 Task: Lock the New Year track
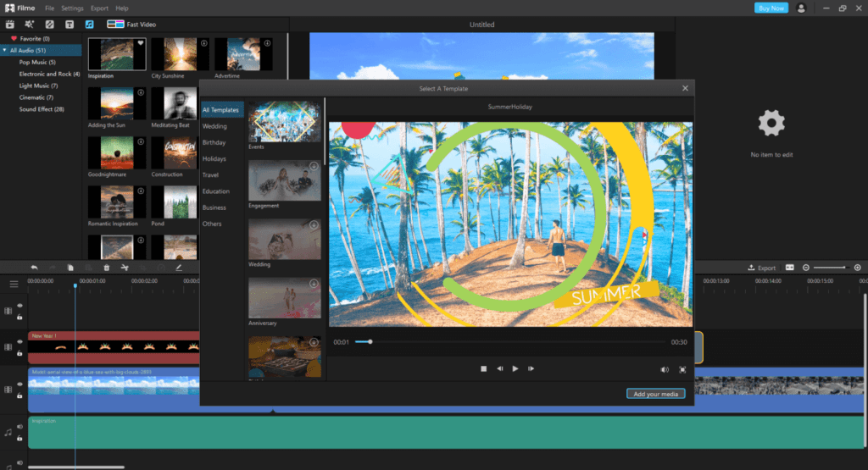click(20, 353)
